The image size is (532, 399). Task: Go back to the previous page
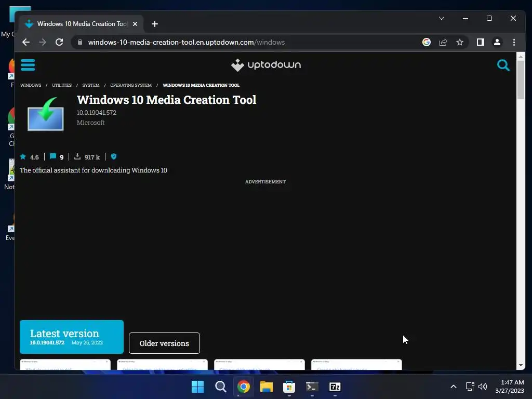(26, 42)
